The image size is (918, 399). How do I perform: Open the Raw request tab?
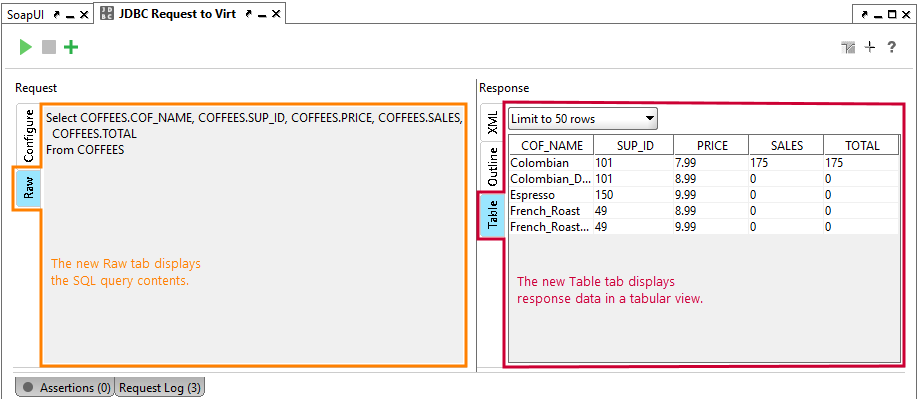tap(28, 188)
